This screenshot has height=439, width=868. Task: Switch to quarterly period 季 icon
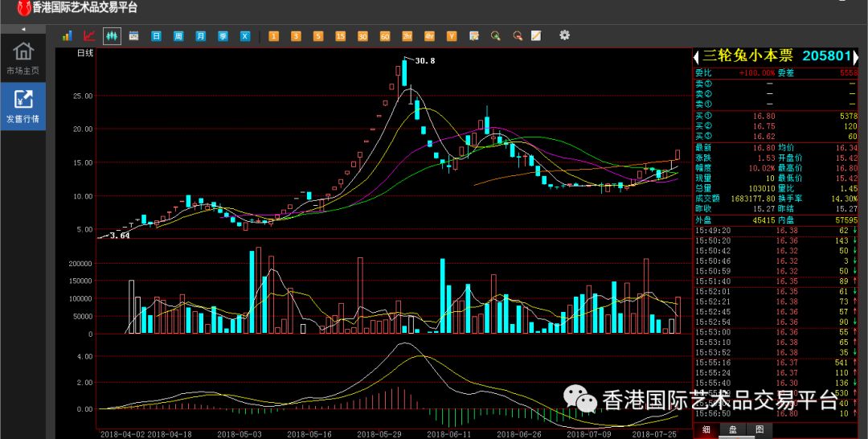tap(223, 36)
